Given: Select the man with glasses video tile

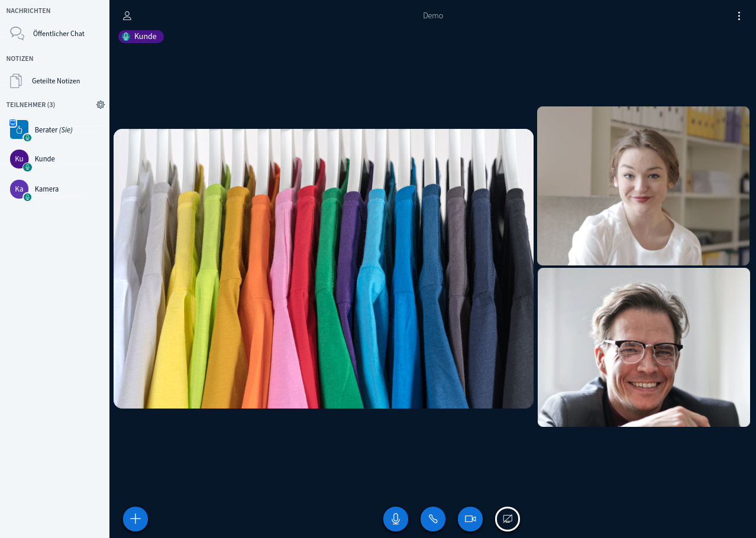Looking at the screenshot, I should [x=643, y=347].
